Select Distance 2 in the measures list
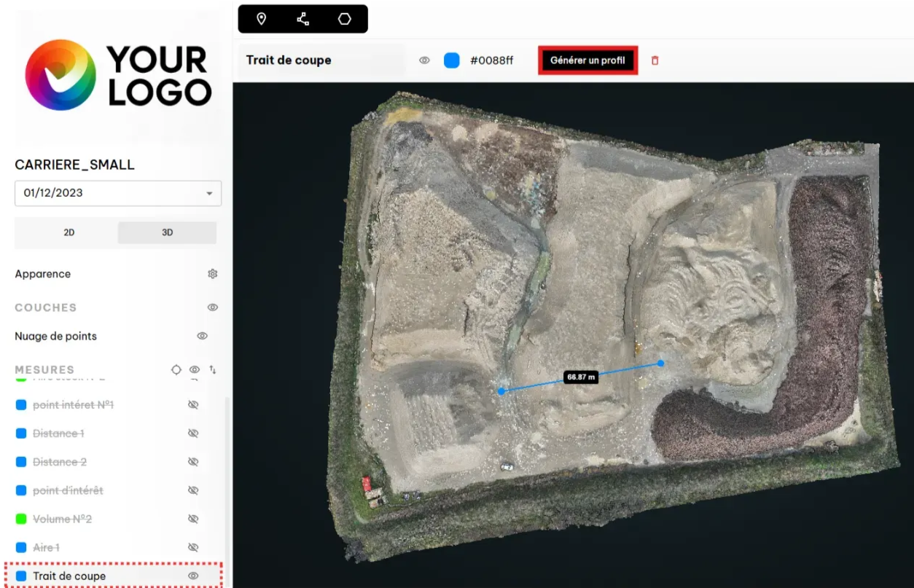The width and height of the screenshot is (914, 588). (60, 462)
